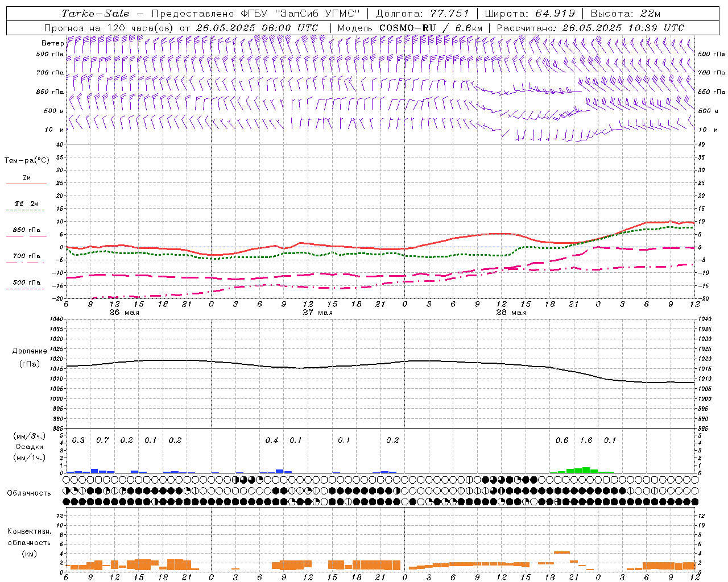Click the '28 мая' date label
The height and width of the screenshot is (582, 728).
pyautogui.click(x=511, y=313)
